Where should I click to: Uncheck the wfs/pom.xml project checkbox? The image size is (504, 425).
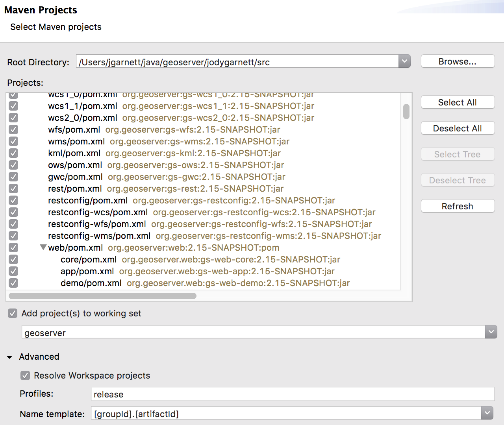click(13, 129)
